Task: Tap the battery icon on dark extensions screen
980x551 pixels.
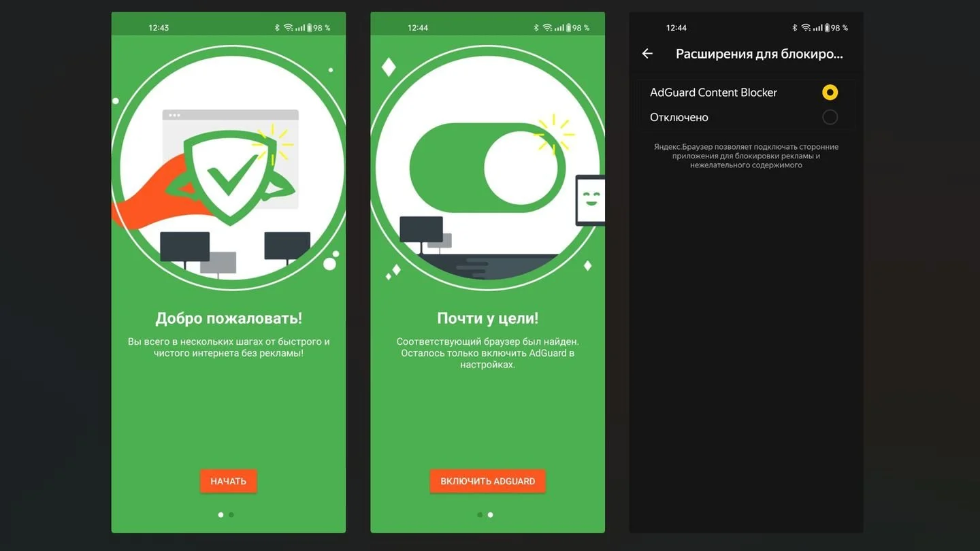Action: [827, 28]
